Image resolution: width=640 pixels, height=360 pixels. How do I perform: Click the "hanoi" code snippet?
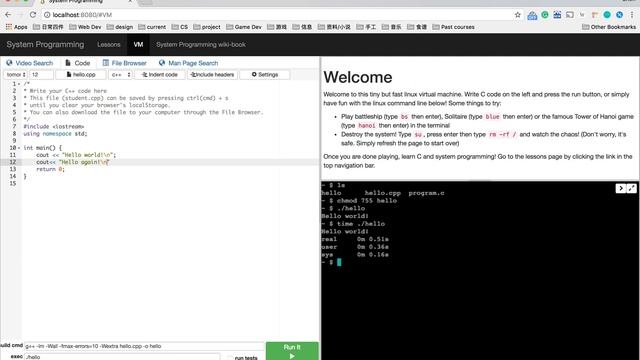click(x=367, y=125)
